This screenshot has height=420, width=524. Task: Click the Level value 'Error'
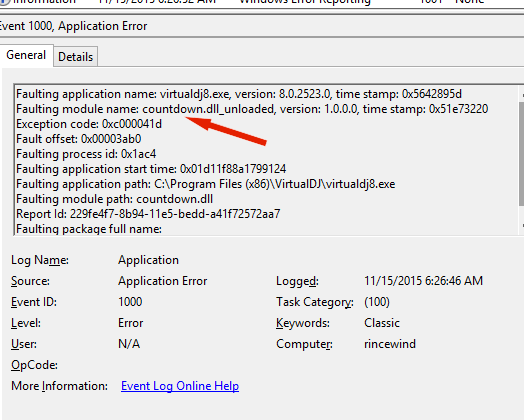tap(130, 323)
